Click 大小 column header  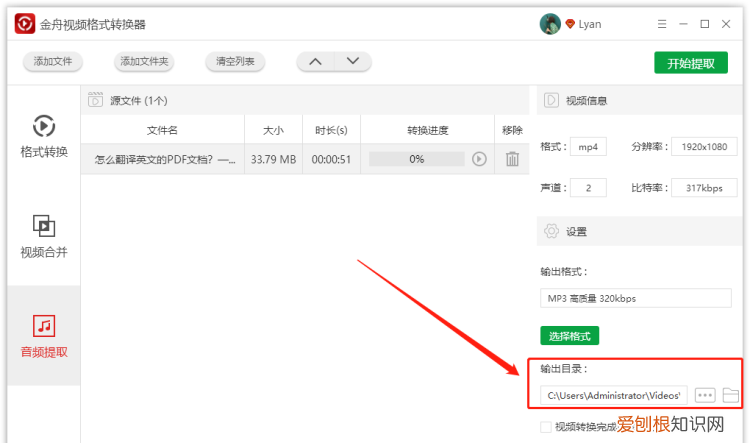[x=273, y=130]
